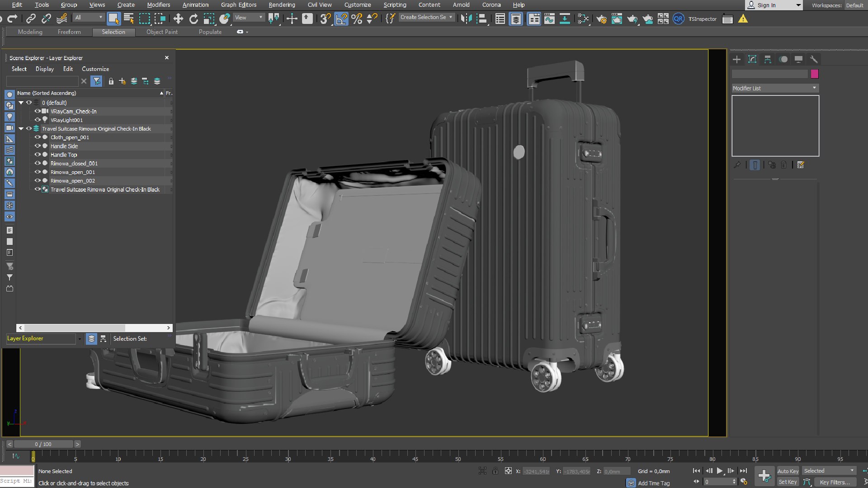868x488 pixels.
Task: Switch to the Freeform ribbon tab
Action: pos(69,32)
